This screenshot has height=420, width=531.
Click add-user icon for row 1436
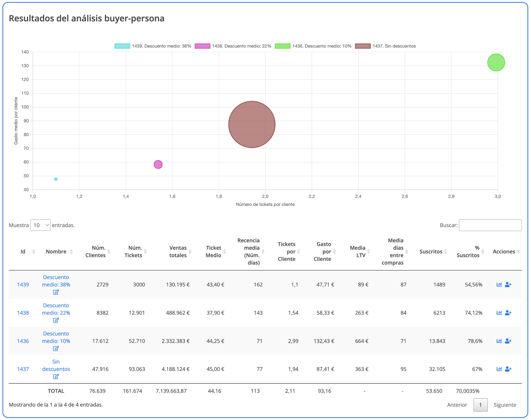click(508, 341)
